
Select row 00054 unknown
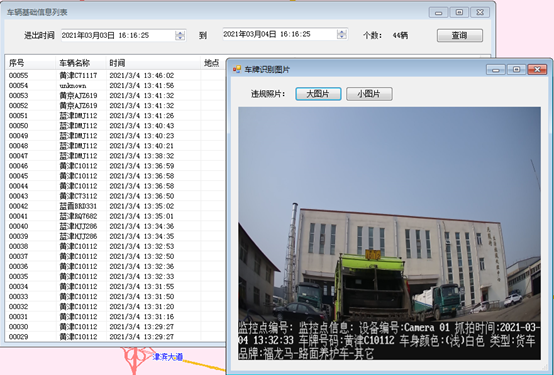coord(116,86)
